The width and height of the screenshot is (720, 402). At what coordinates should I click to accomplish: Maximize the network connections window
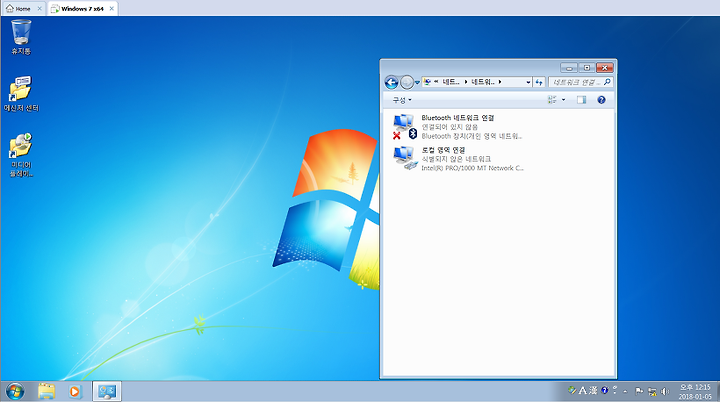587,68
